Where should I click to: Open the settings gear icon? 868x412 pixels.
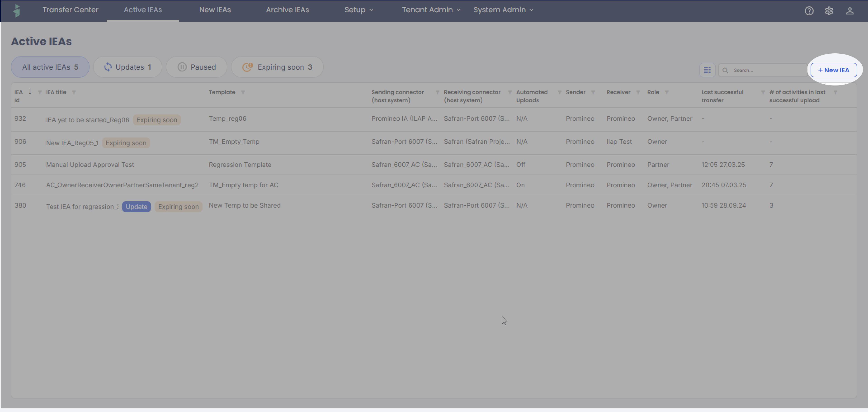coord(829,11)
